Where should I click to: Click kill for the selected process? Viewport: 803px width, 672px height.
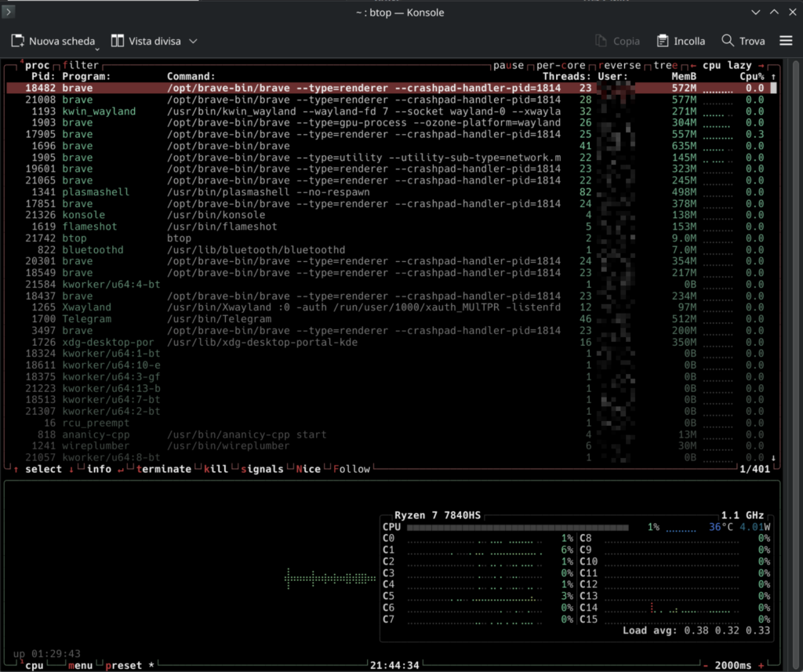[216, 469]
